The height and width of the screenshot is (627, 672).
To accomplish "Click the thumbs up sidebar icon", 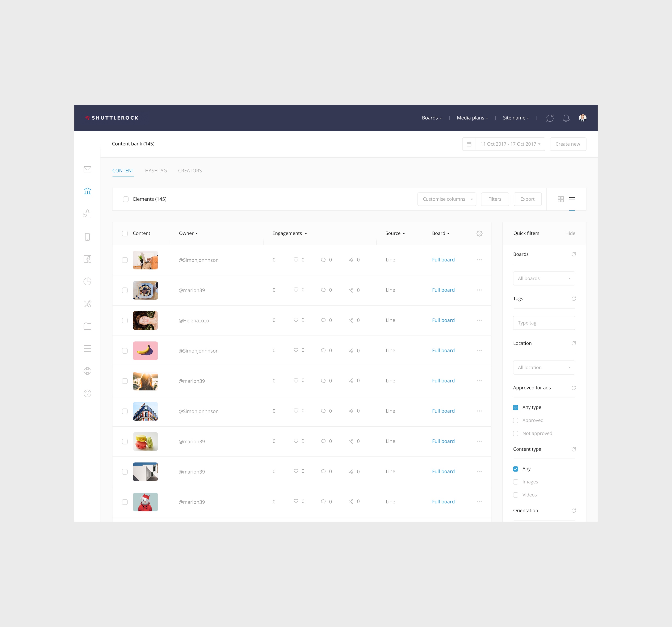I will point(87,213).
